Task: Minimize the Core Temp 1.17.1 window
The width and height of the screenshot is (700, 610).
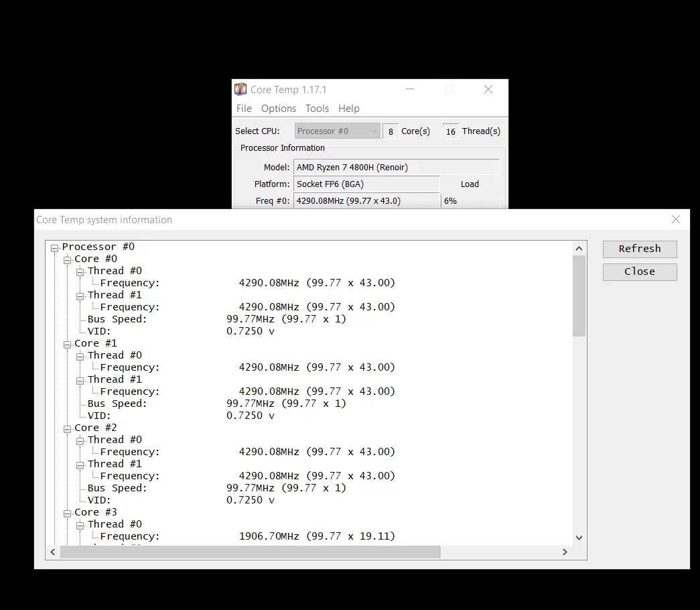Action: pos(410,89)
